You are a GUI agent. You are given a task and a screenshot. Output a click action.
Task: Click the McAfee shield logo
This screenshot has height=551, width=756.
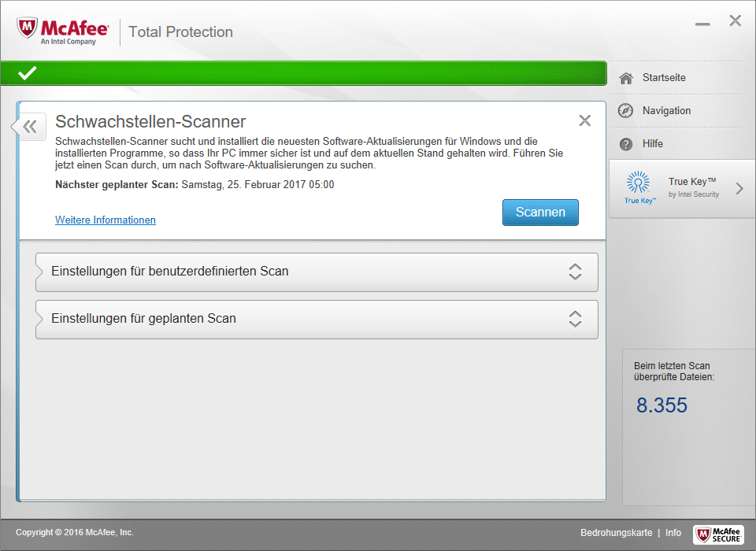point(28,31)
